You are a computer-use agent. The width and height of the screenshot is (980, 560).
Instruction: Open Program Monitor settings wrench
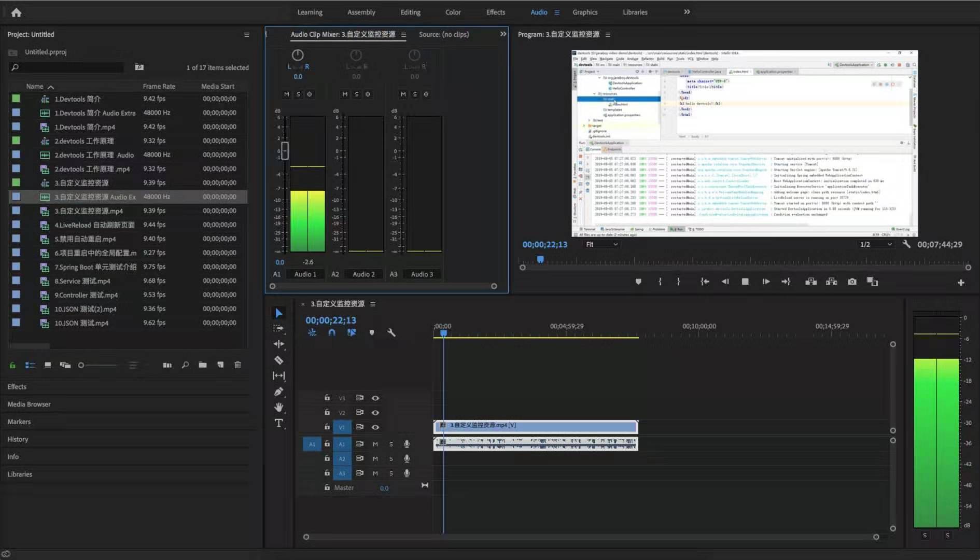(x=906, y=244)
